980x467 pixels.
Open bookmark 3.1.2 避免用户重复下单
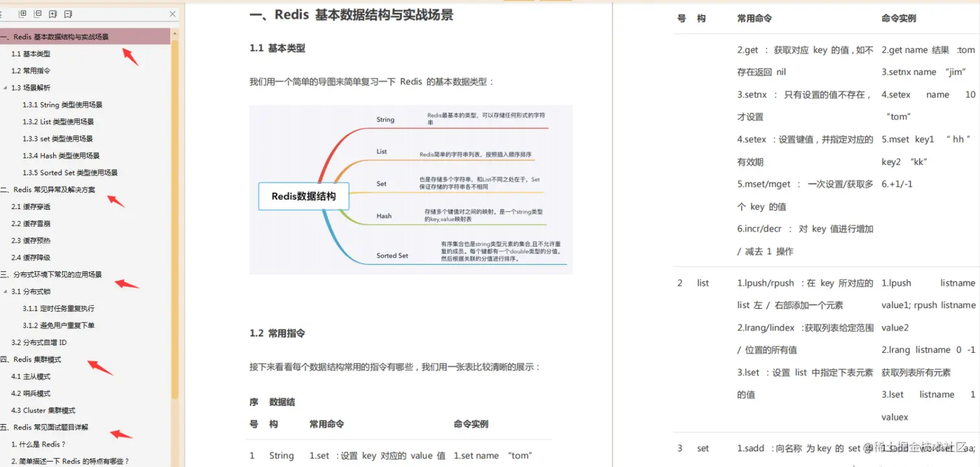58,325
